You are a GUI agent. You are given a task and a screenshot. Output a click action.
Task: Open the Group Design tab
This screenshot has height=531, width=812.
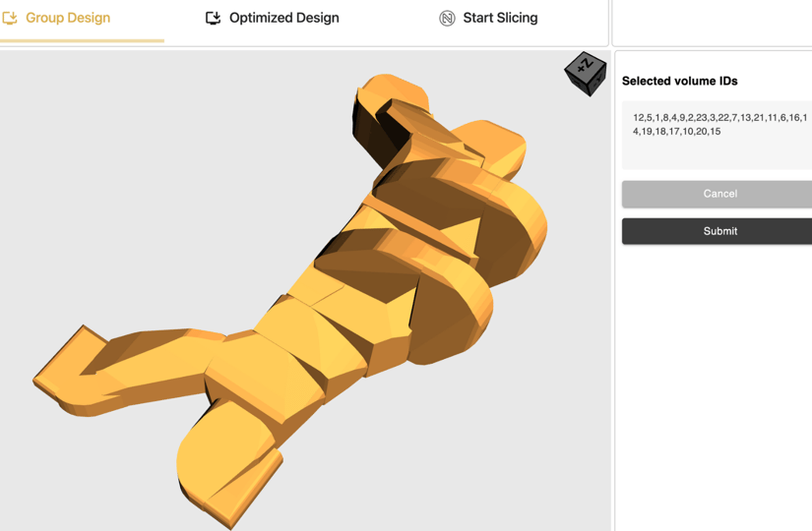click(x=67, y=18)
